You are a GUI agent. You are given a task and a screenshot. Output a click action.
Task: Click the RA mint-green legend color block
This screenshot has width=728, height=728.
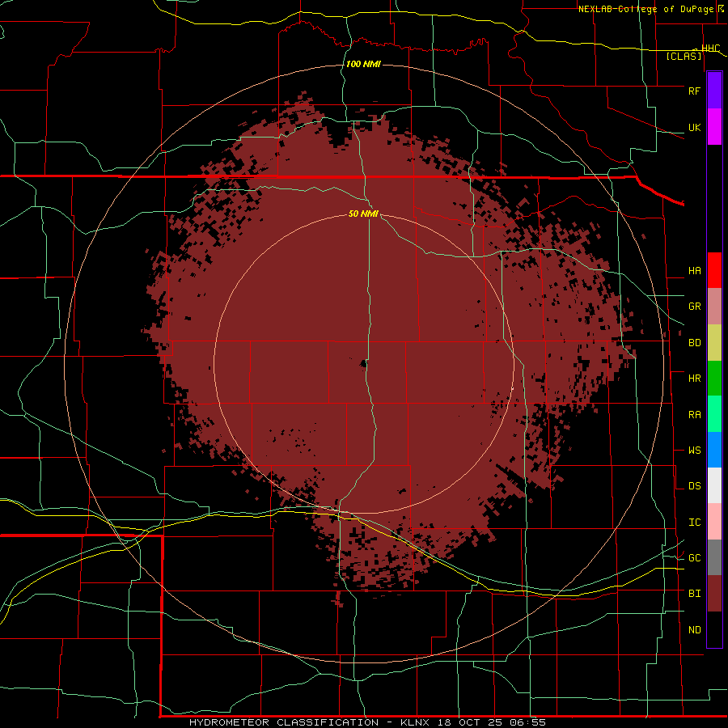(x=714, y=414)
